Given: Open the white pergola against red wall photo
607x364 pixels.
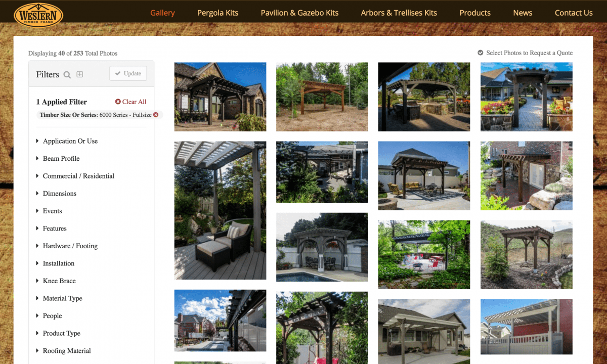Looking at the screenshot, I should (x=527, y=327).
